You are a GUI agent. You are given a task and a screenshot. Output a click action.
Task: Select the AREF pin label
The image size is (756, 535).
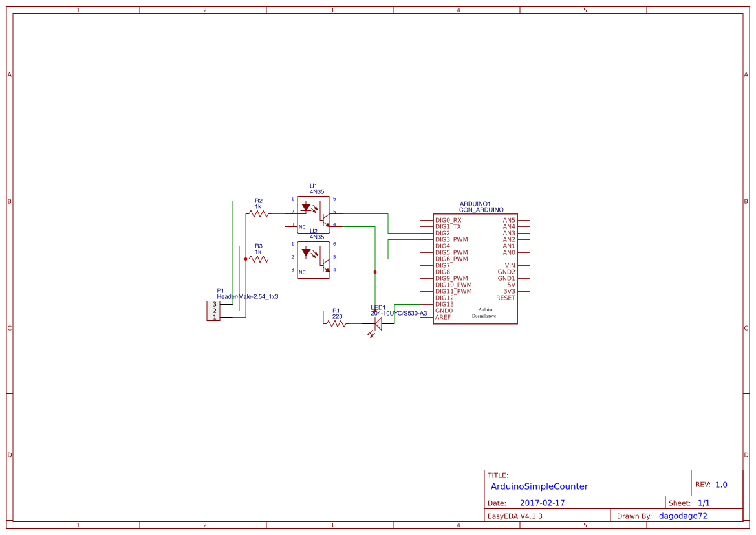[x=443, y=317]
